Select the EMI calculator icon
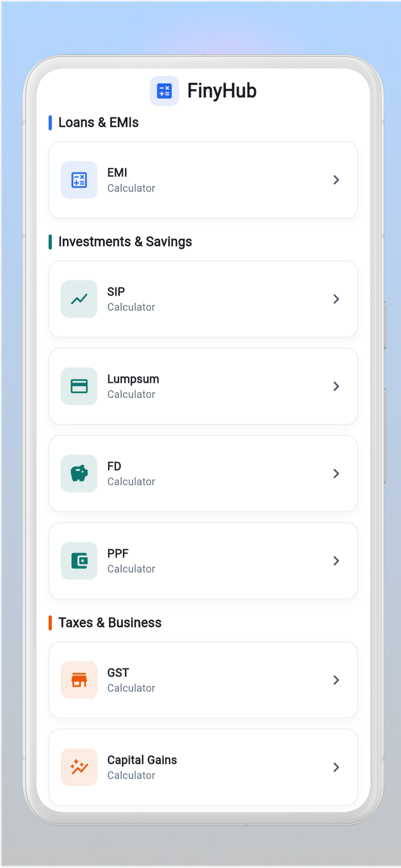 (79, 180)
